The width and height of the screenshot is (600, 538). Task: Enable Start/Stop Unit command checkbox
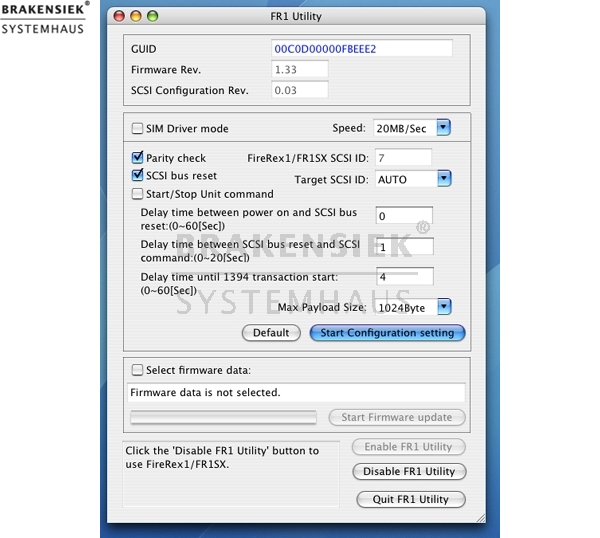[137, 194]
